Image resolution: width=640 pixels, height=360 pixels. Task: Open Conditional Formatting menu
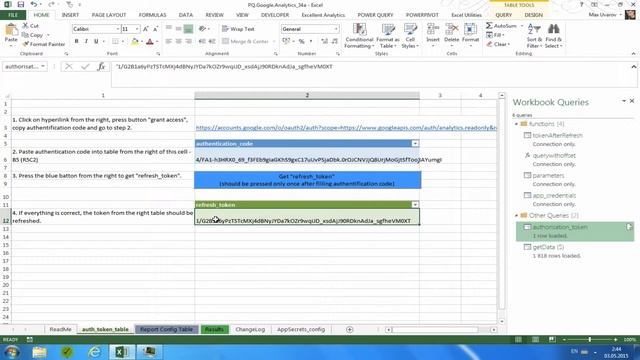(359, 36)
